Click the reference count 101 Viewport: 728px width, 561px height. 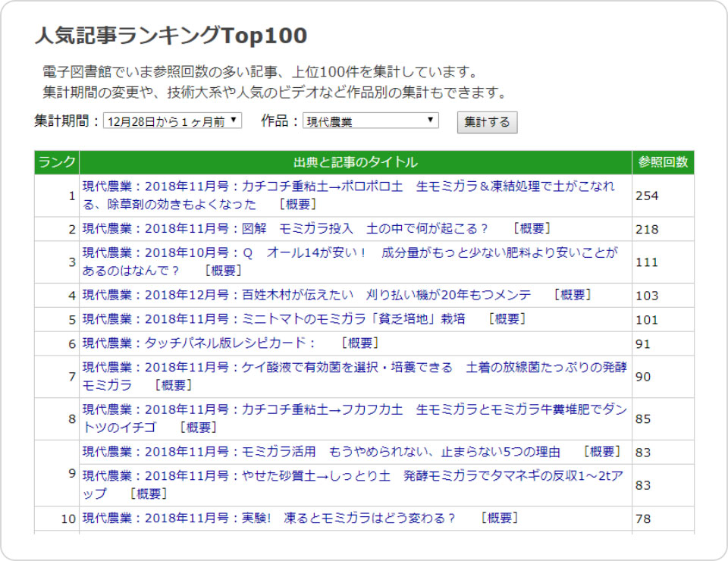(647, 320)
